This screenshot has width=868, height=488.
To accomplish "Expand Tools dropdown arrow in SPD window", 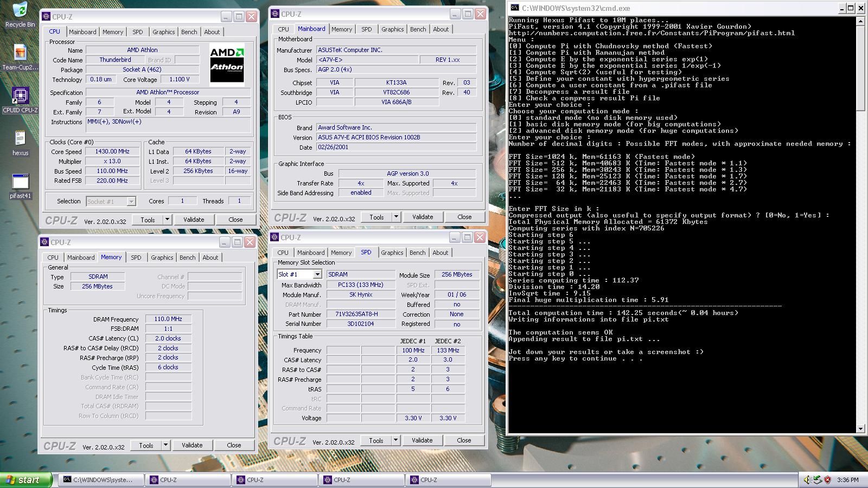I will pyautogui.click(x=395, y=440).
